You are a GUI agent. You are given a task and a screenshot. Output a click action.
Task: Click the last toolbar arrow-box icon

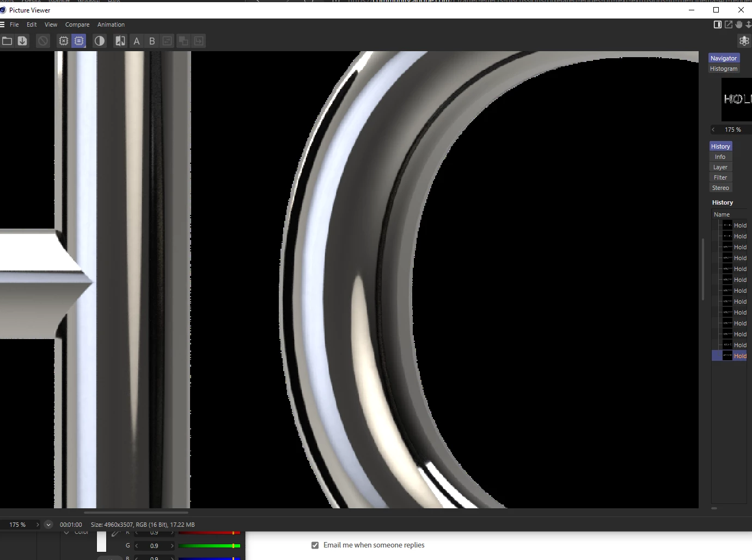pos(199,41)
